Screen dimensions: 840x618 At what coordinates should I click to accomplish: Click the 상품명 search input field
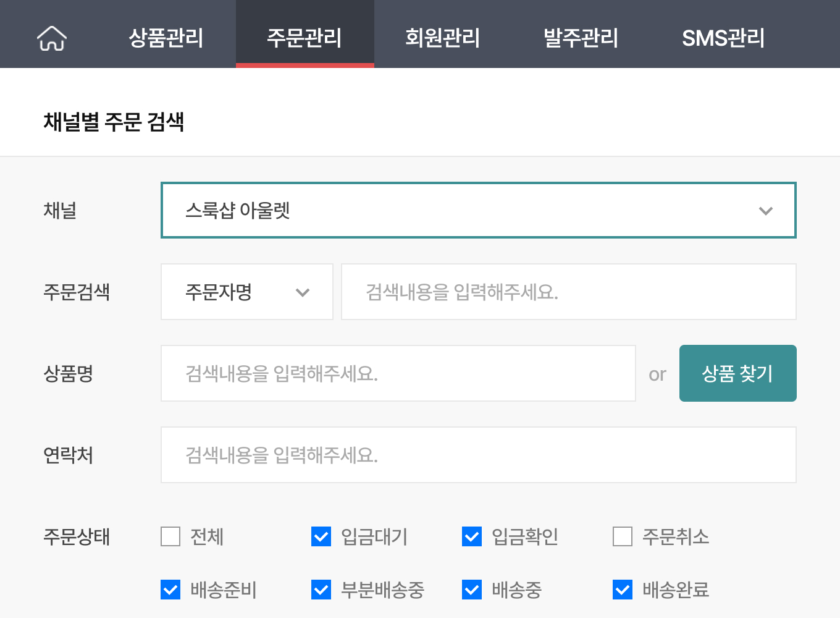click(398, 373)
